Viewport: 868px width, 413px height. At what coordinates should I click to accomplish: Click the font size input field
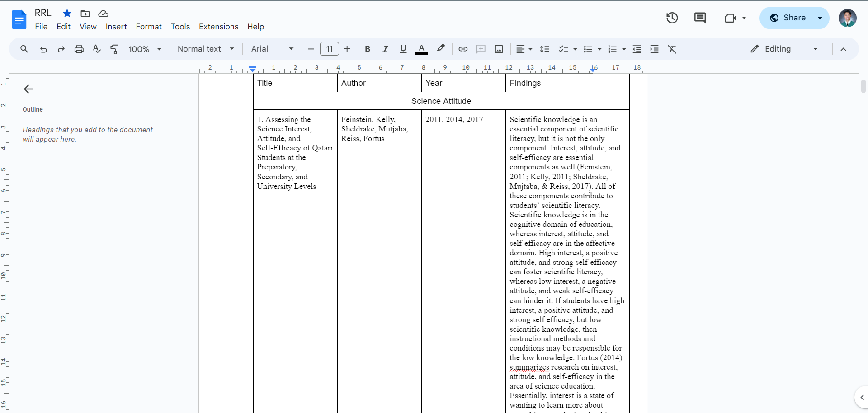pyautogui.click(x=330, y=49)
